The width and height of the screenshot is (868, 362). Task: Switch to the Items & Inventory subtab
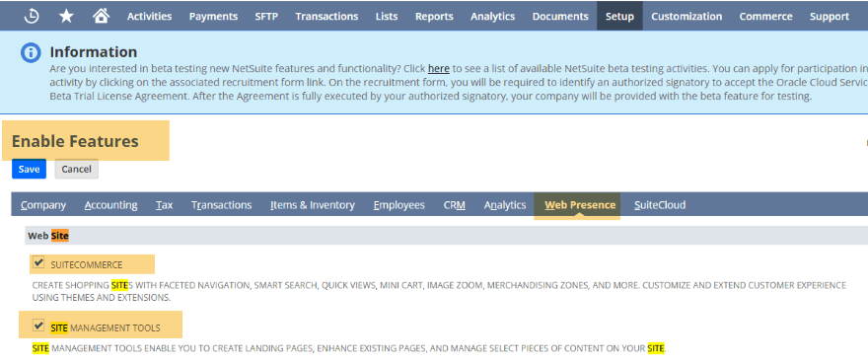pyautogui.click(x=313, y=205)
